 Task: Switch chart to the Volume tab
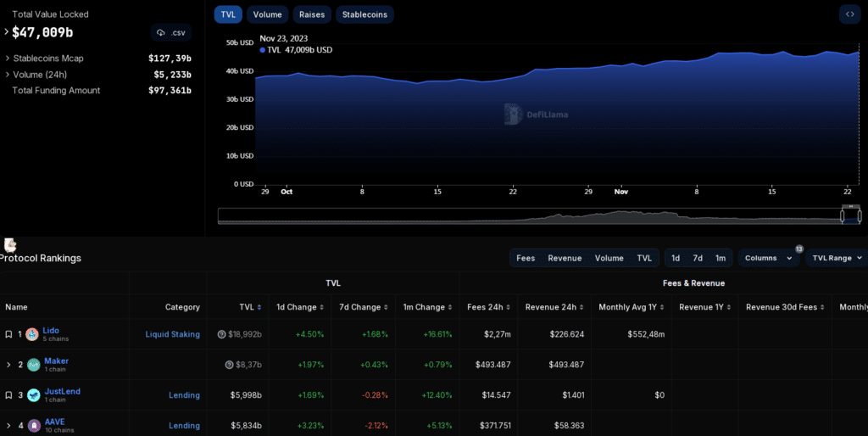(x=267, y=15)
